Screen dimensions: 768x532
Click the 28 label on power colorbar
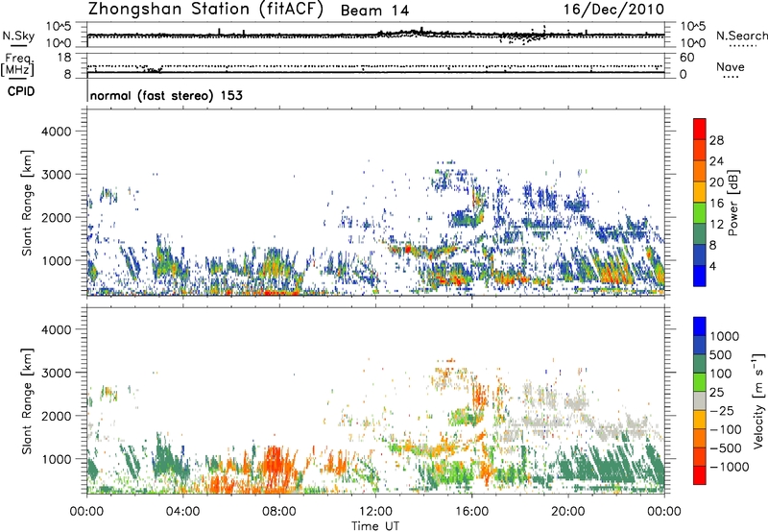click(x=716, y=140)
